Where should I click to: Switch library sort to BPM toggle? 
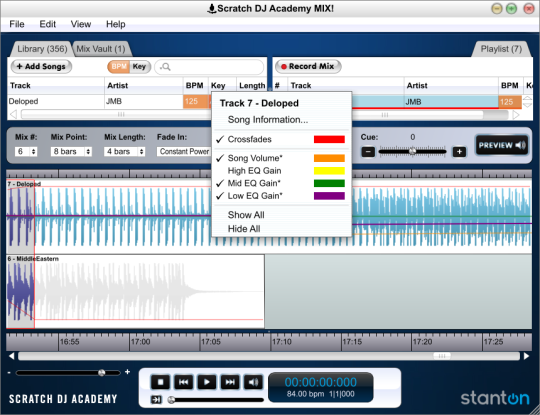pos(119,66)
